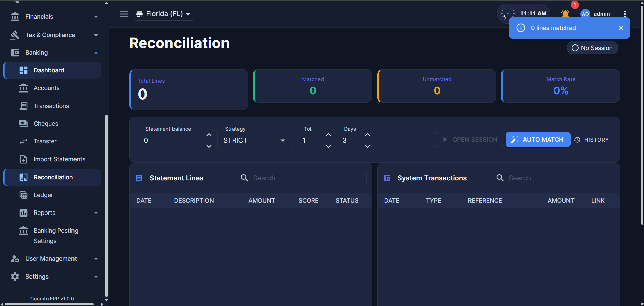Screen dimensions: 644x306
Task: Click the Financials bank icon
Action: point(15,17)
